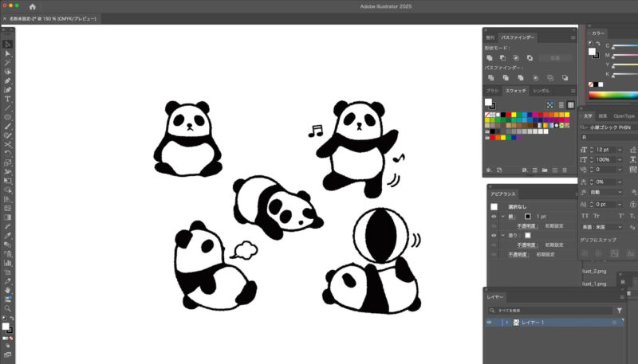
Task: Click the Unite shape mode icon in Pathfinder
Action: (x=489, y=57)
